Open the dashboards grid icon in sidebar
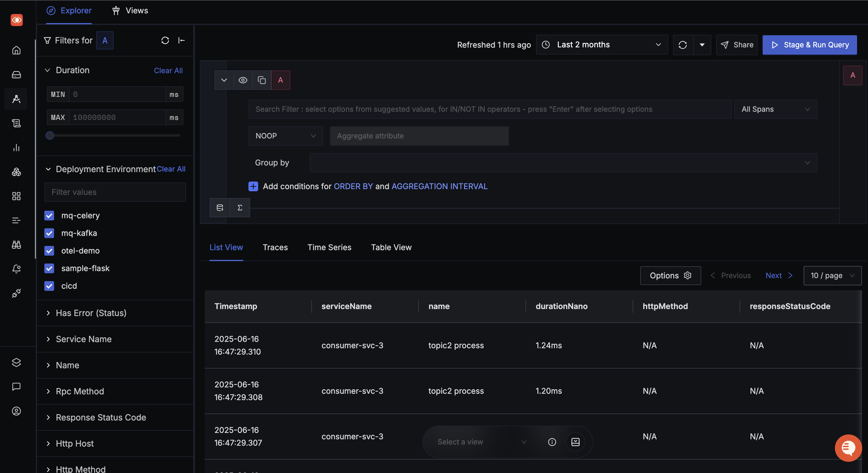The height and width of the screenshot is (473, 868). pyautogui.click(x=16, y=196)
